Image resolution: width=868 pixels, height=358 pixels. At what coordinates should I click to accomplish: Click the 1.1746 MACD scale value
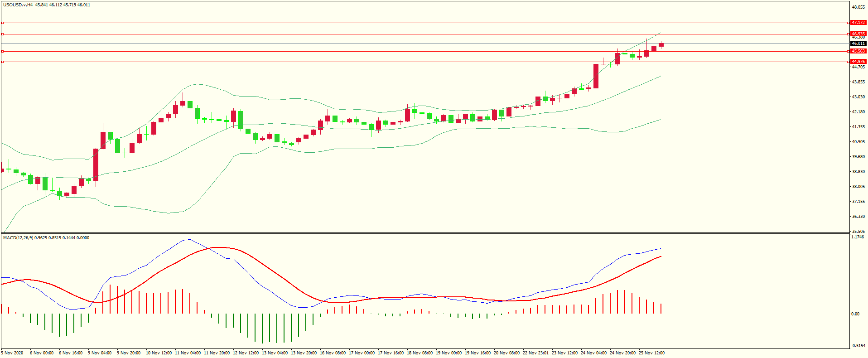pos(858,237)
